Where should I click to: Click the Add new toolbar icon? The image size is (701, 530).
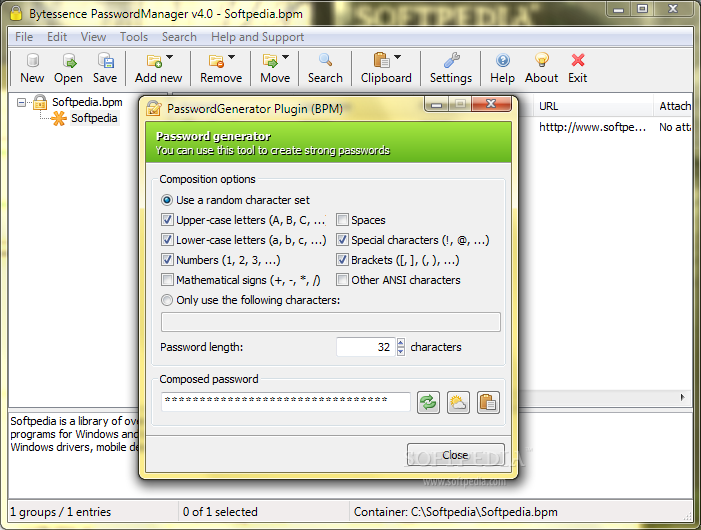[x=154, y=60]
